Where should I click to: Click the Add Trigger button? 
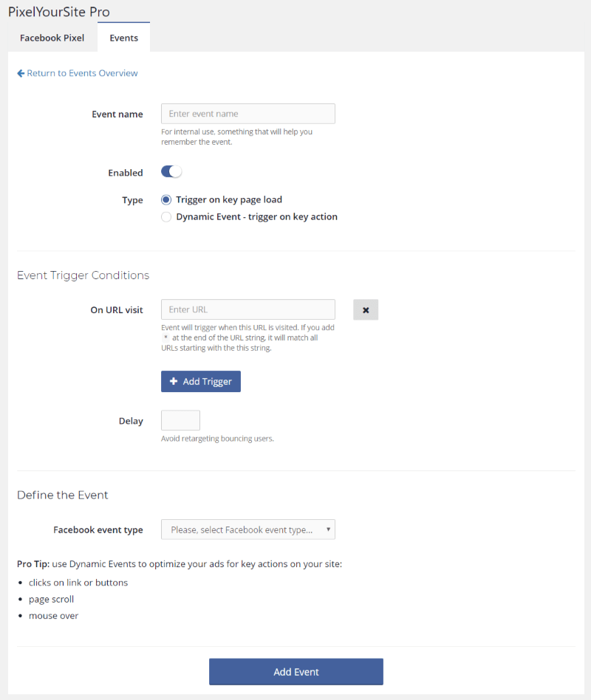(201, 381)
